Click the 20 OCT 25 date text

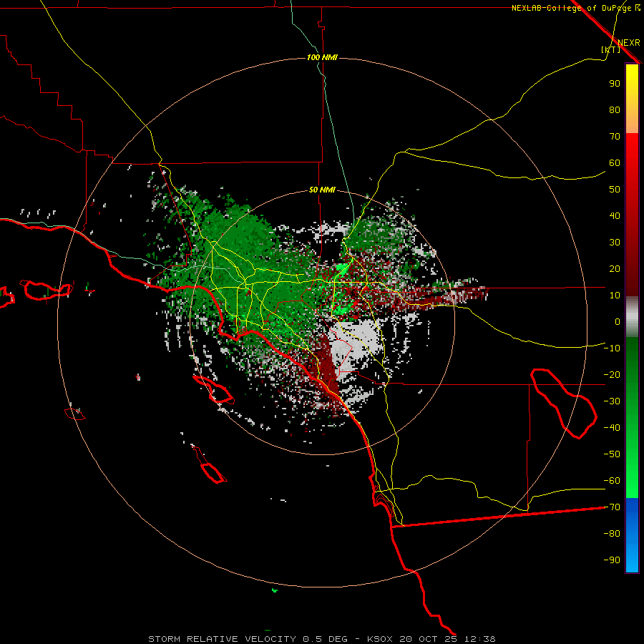429,639
